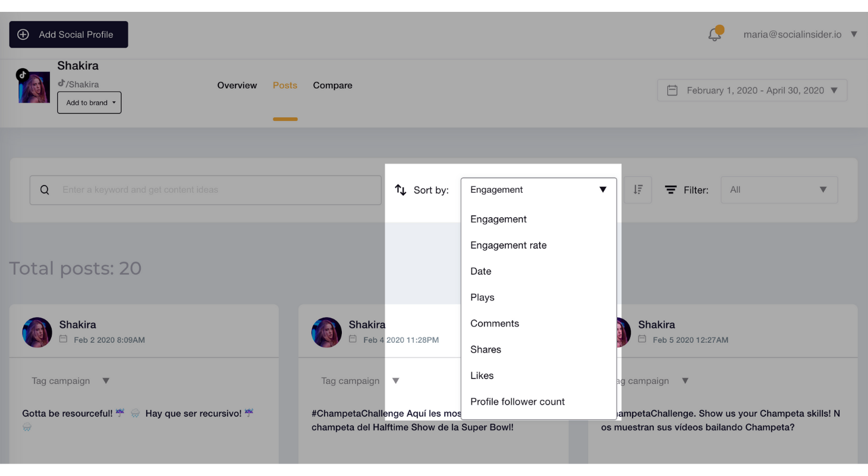Expand Tag campaign on the Feb 5 post
The image size is (868, 476).
(x=649, y=381)
